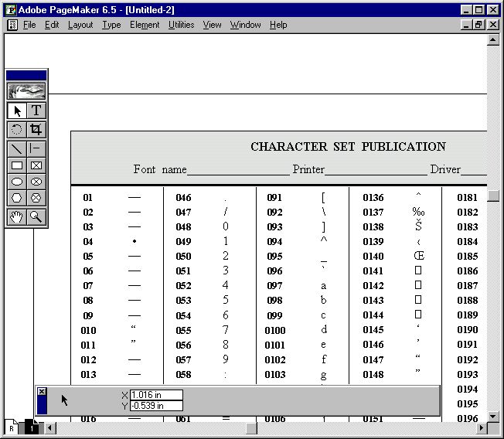Select the diagonal Line tool

click(17, 149)
